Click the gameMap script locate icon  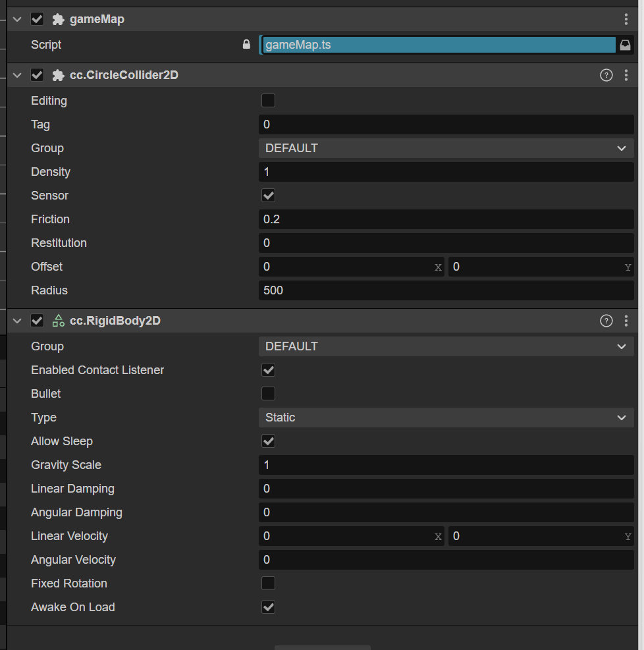click(625, 45)
